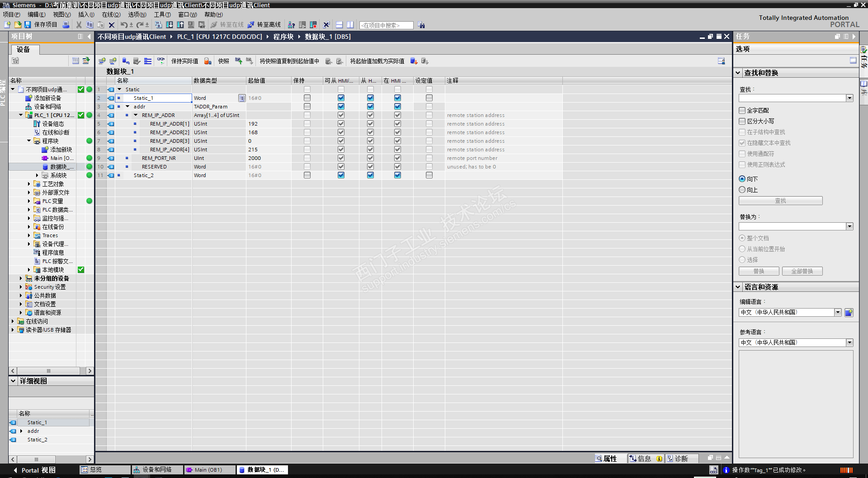
Task: Toggle the 保持 checkbox in the addr row
Action: (307, 107)
